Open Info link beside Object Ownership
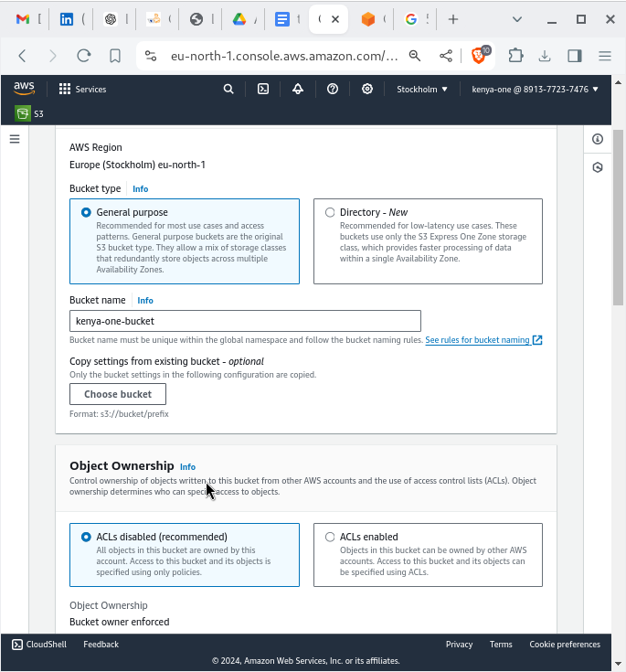 (x=187, y=466)
